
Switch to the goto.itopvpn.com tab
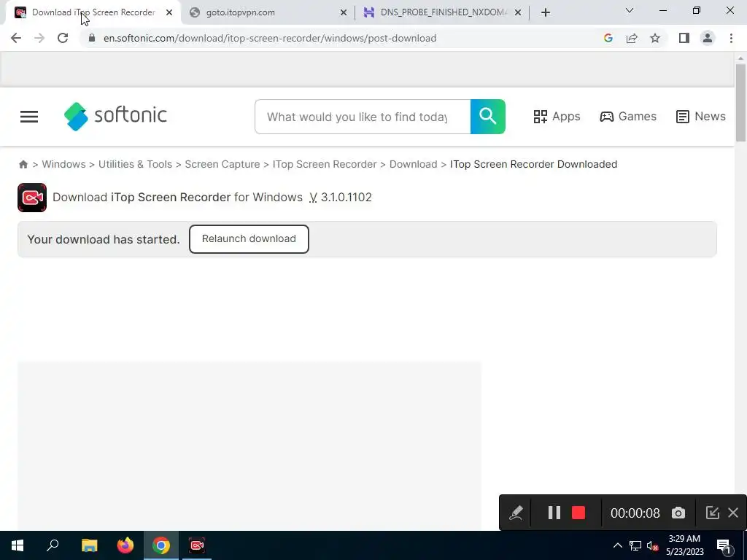[x=268, y=12]
